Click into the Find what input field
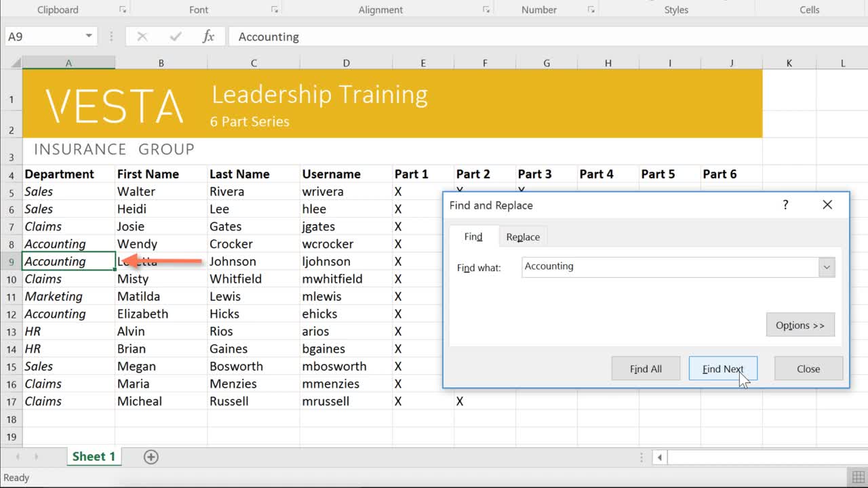This screenshot has height=488, width=868. tap(670, 267)
